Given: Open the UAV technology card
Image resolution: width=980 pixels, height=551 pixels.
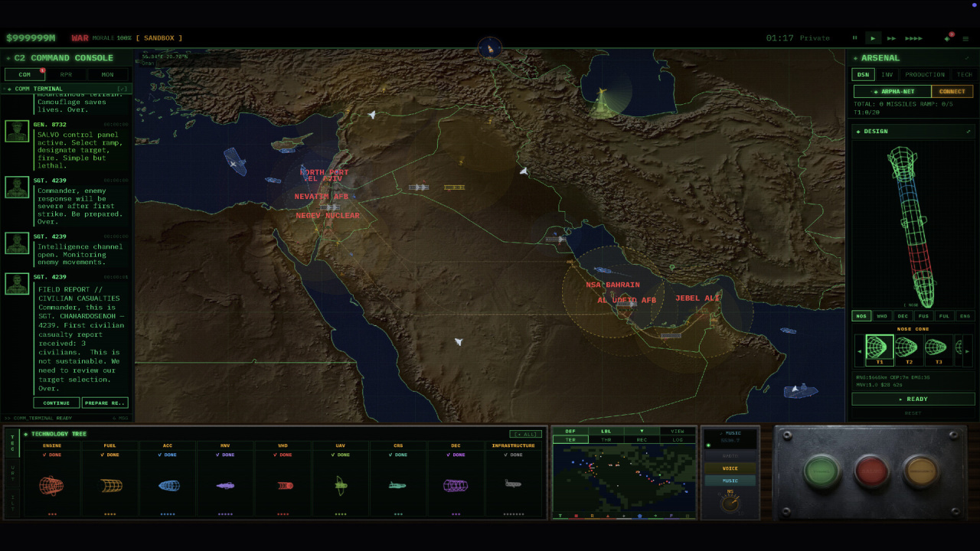Looking at the screenshot, I should click(341, 479).
